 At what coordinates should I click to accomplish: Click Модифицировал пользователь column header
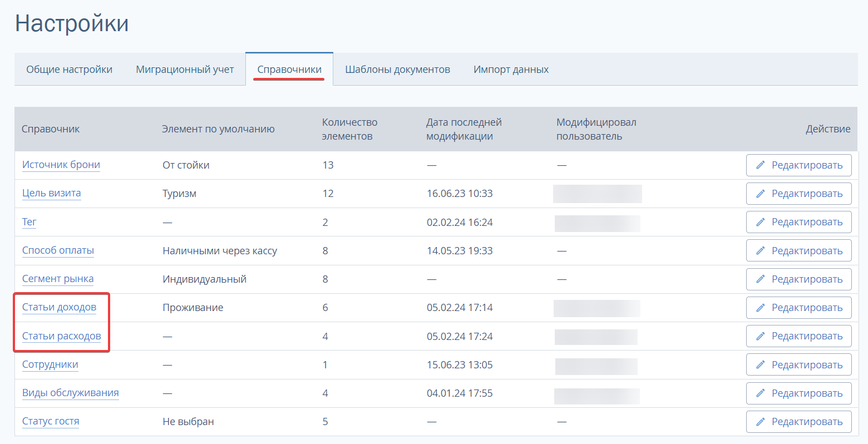tap(596, 129)
